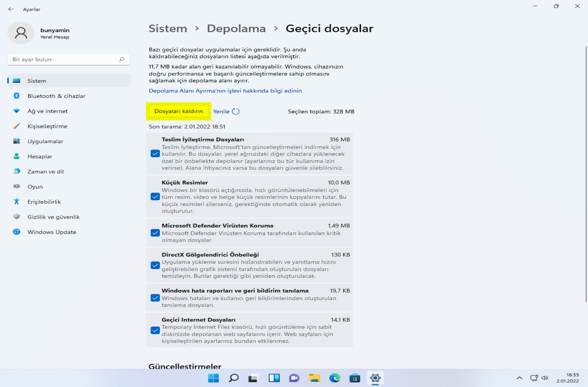
Task: Click Son tarama: 2.01.2022 18:51 text
Action: tap(187, 127)
